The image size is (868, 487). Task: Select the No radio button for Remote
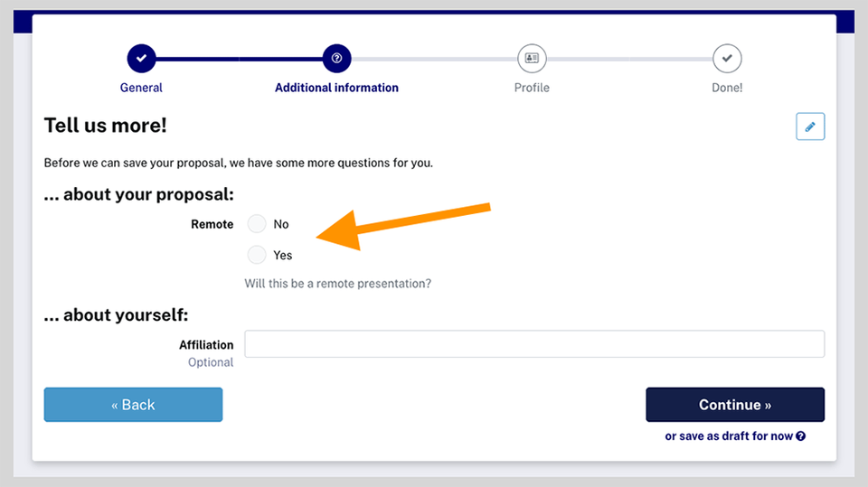click(x=257, y=224)
